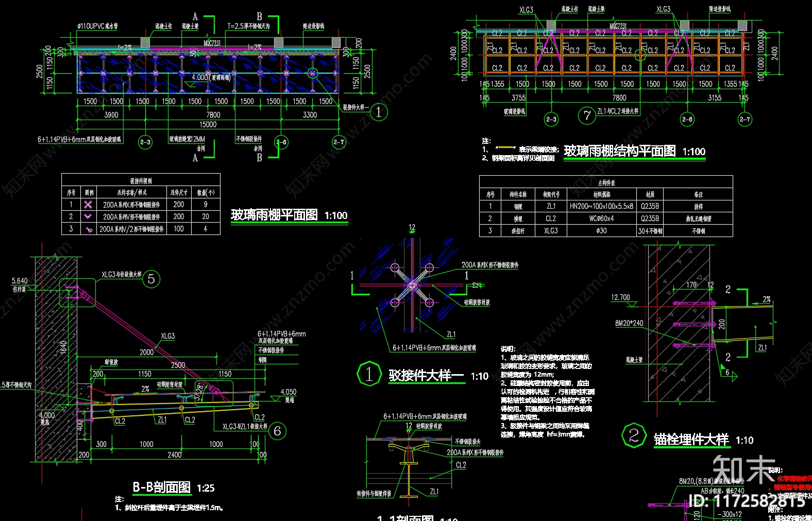This screenshot has width=812, height=521.
Task: Click the '3155' dimension in structure plan
Action: pos(715,97)
